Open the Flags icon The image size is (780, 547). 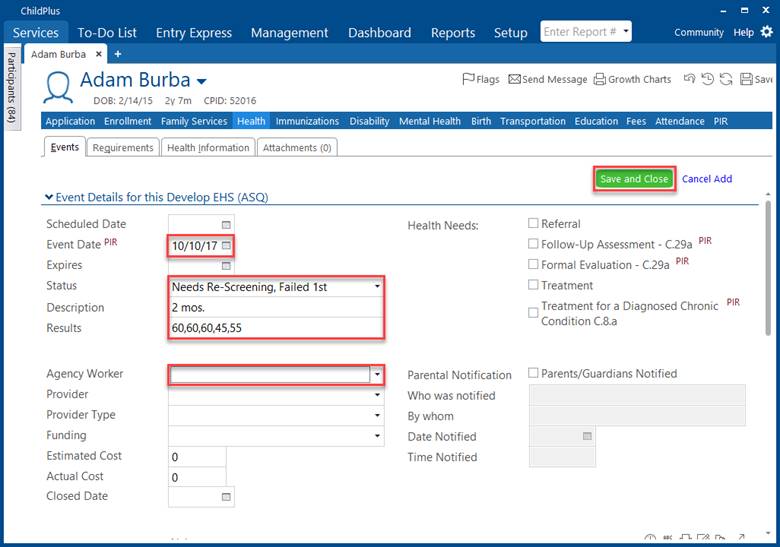click(x=468, y=79)
